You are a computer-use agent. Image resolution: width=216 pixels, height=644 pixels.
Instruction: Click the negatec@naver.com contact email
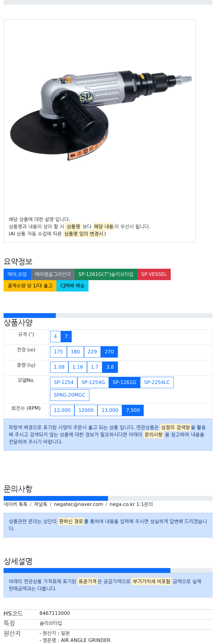[78, 504]
